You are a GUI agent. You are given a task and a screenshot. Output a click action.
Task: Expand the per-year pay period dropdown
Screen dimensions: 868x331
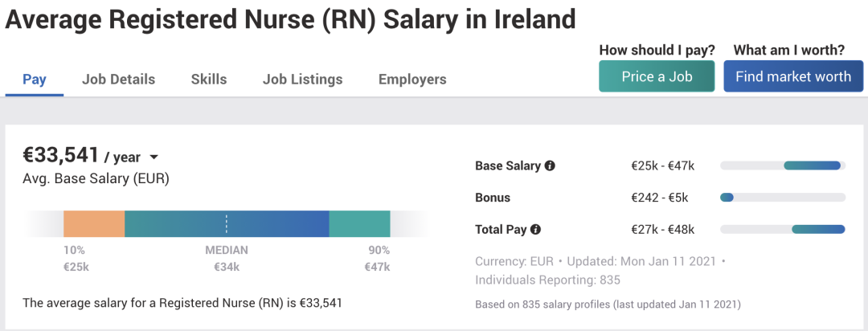click(154, 157)
